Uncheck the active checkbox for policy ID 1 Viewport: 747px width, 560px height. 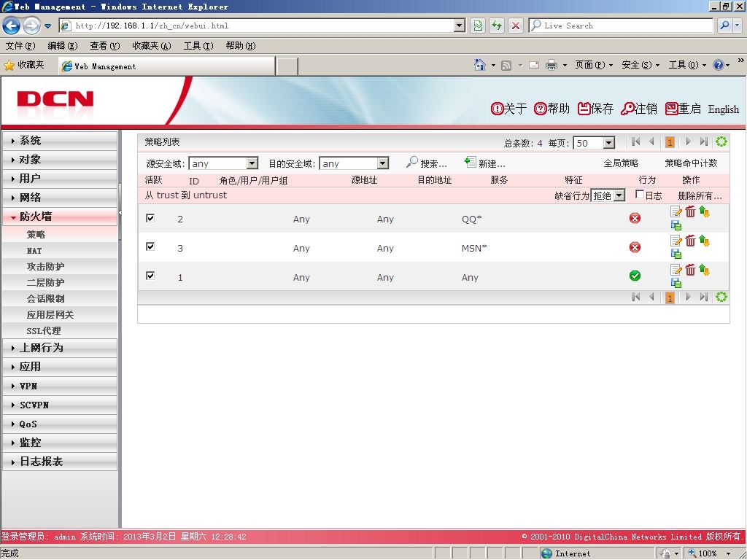click(x=150, y=275)
